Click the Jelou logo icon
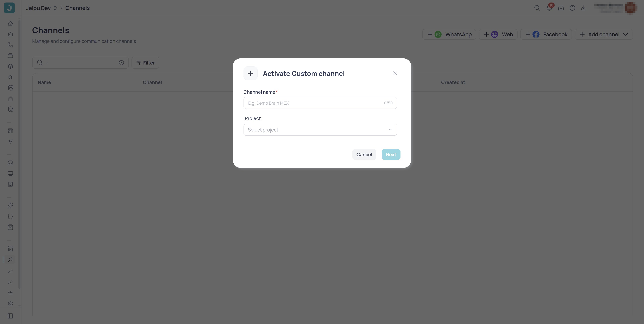644x324 pixels. (9, 8)
